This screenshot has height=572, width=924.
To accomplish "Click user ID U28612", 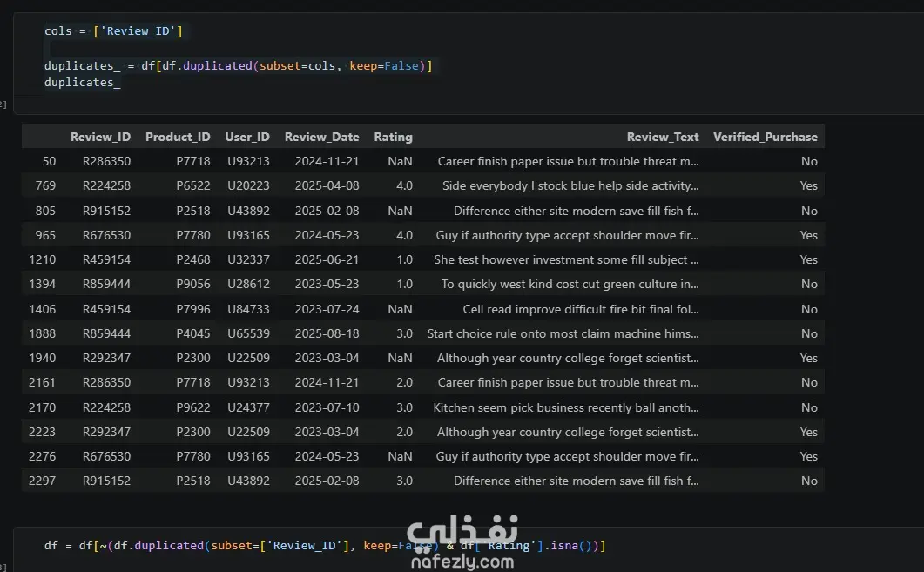I will 249,284.
